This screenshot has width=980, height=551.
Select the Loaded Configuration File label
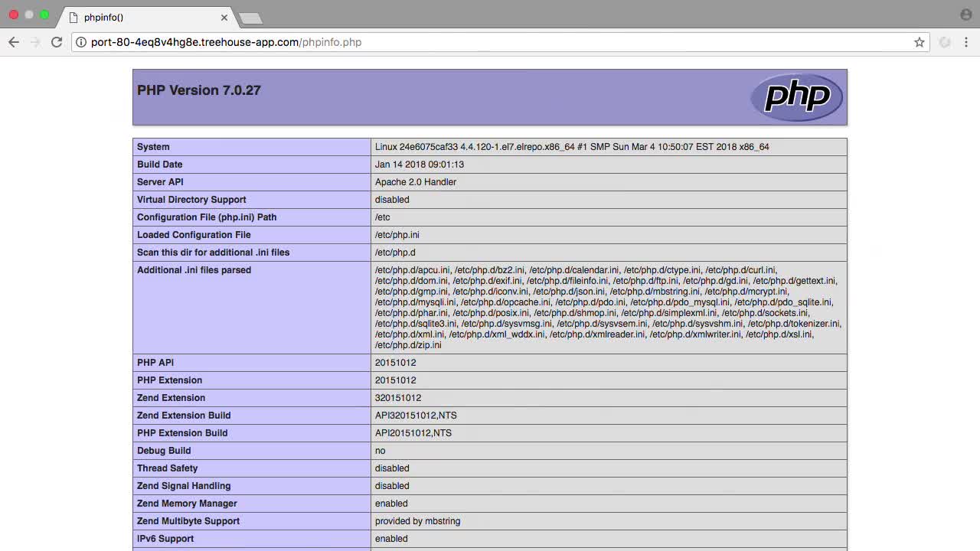click(x=194, y=235)
